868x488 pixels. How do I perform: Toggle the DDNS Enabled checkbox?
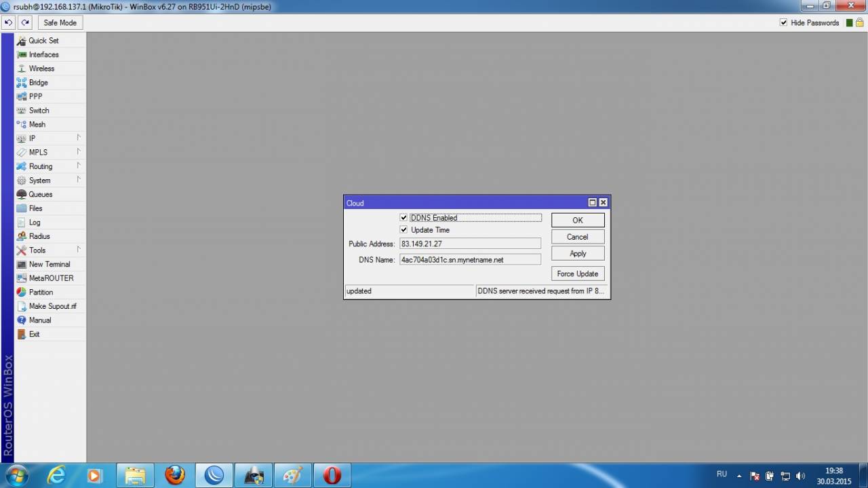tap(403, 218)
